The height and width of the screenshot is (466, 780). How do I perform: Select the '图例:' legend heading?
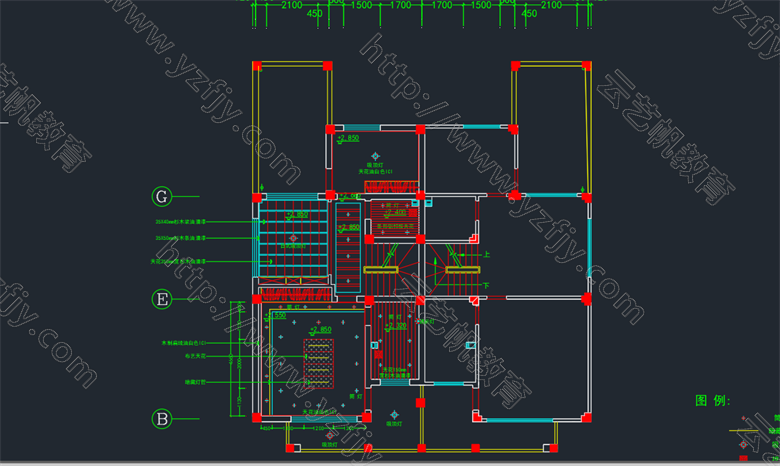coord(712,401)
